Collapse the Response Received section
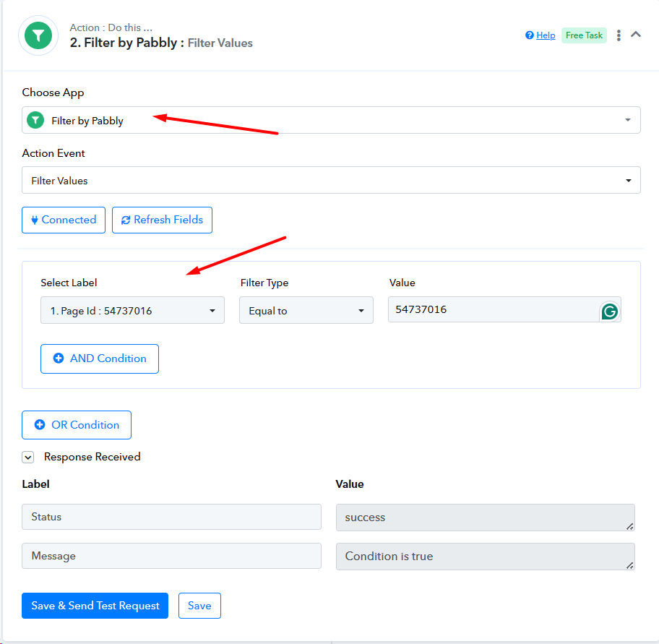 point(27,458)
